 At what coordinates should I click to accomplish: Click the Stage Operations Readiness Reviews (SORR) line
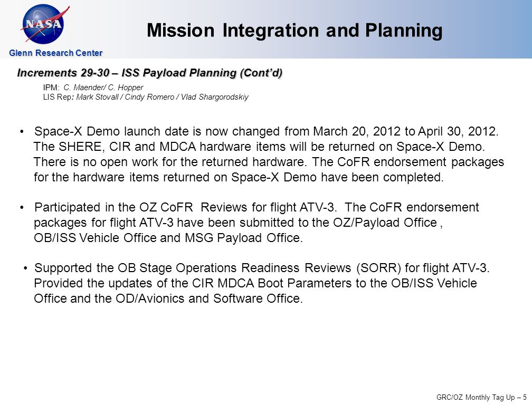coord(262,268)
